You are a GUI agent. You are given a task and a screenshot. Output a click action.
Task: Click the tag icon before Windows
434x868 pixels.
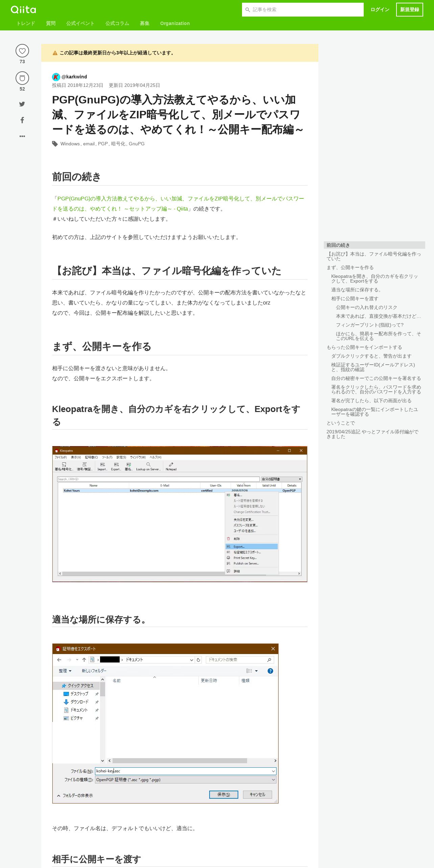55,144
